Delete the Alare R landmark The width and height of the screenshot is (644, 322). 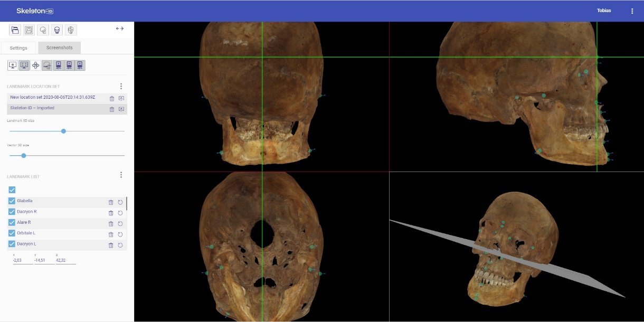point(111,223)
